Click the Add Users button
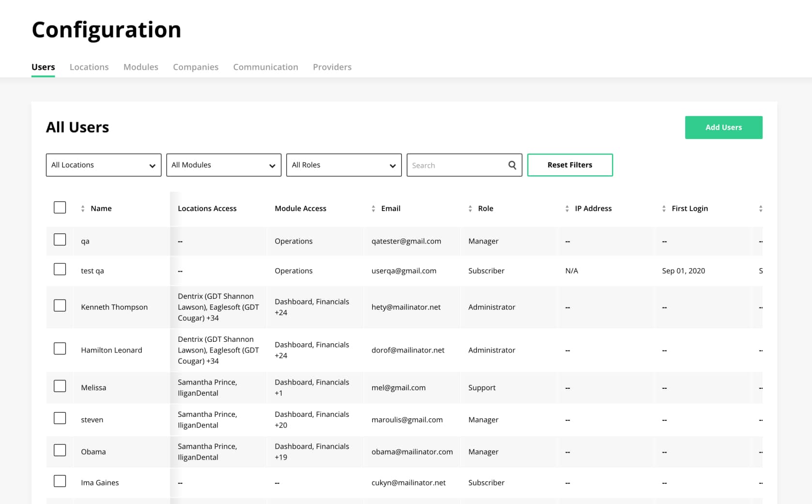Screen dimensions: 812x504 723,127
